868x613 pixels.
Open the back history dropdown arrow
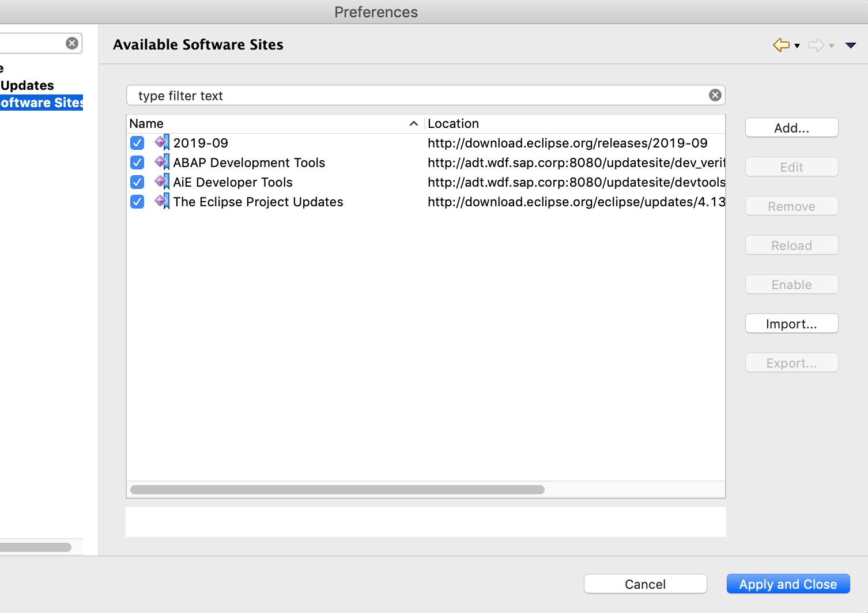coord(797,46)
